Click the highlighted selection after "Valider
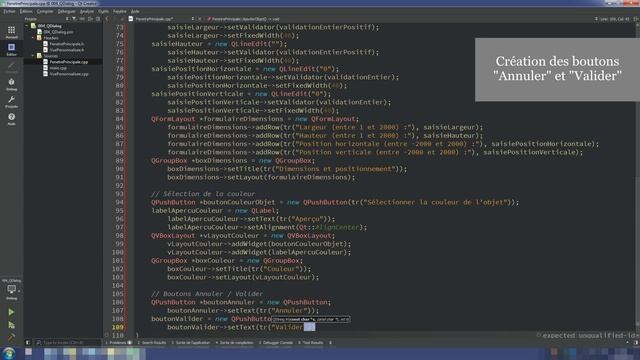640x360 pixels. (309, 327)
